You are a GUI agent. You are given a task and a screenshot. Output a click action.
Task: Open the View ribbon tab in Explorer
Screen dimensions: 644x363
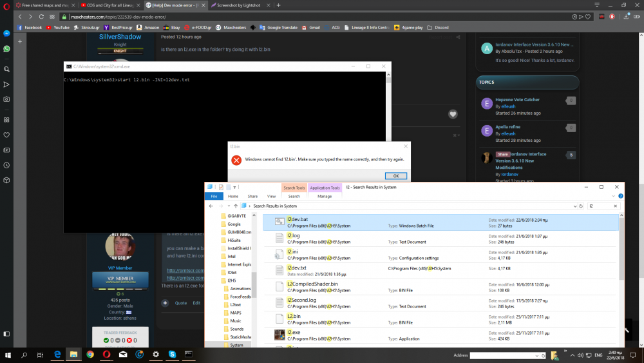tap(272, 196)
